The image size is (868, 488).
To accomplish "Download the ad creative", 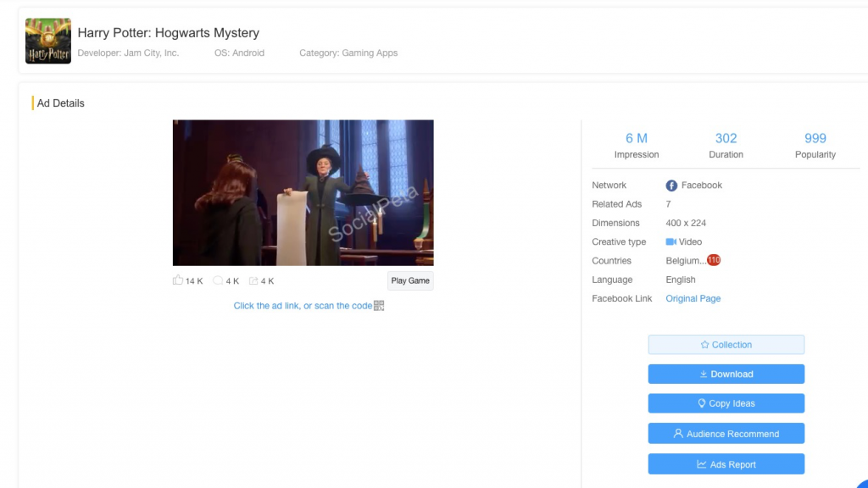I will [x=726, y=374].
